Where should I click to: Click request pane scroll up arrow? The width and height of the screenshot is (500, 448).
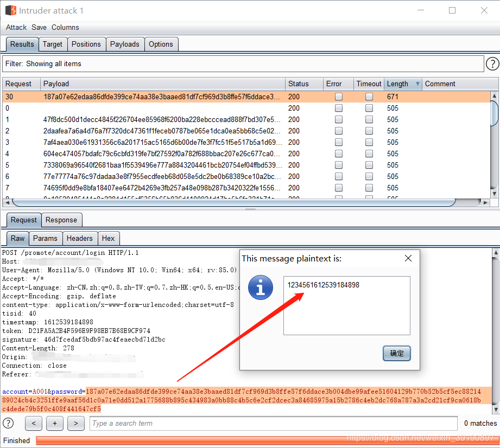496,253
